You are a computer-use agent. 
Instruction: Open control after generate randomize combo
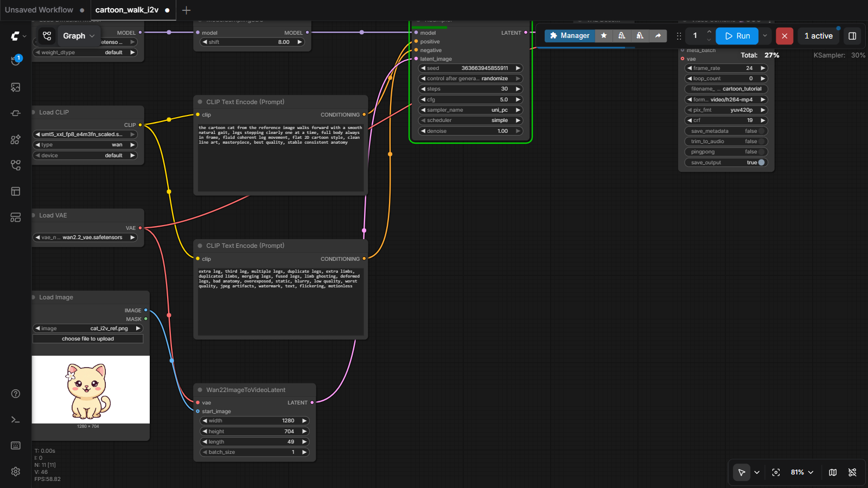point(470,79)
